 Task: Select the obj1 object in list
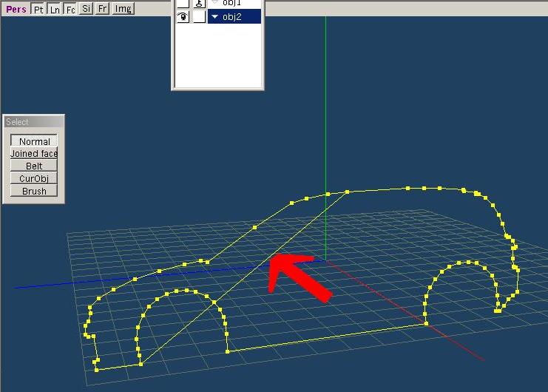pos(237,3)
